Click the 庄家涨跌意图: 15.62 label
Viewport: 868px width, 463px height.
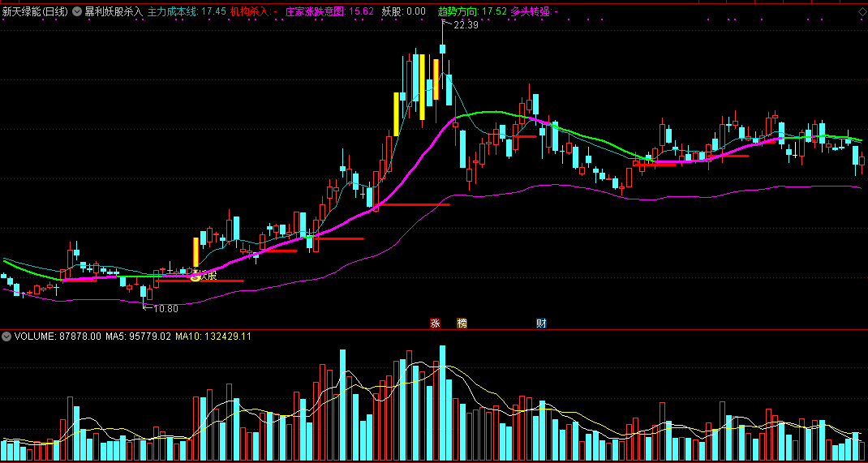click(x=329, y=11)
